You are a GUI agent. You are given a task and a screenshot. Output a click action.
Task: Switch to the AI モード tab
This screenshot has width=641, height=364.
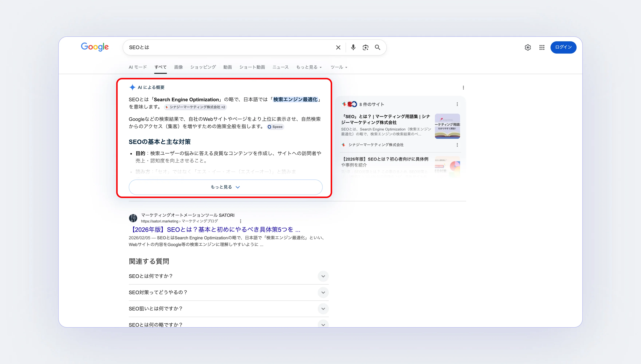[x=137, y=67]
